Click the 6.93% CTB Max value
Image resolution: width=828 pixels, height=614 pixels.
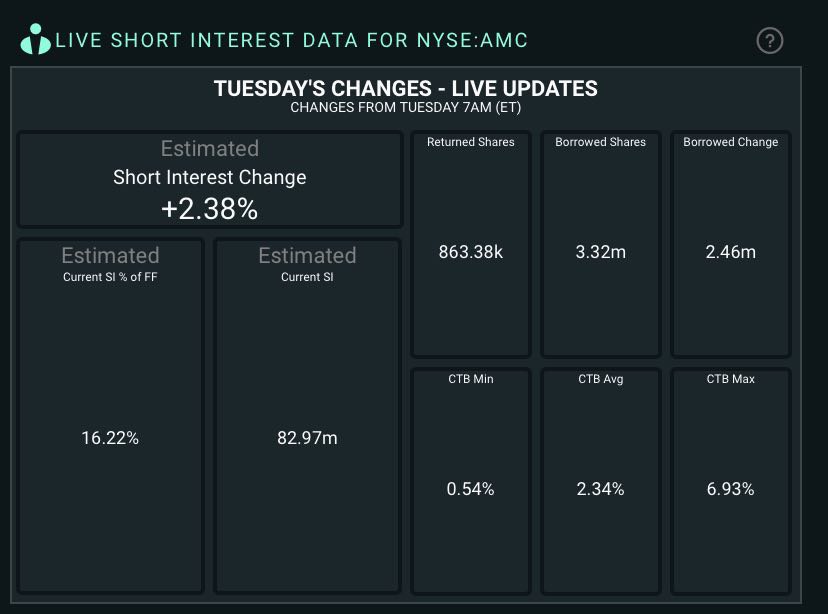[x=730, y=489]
